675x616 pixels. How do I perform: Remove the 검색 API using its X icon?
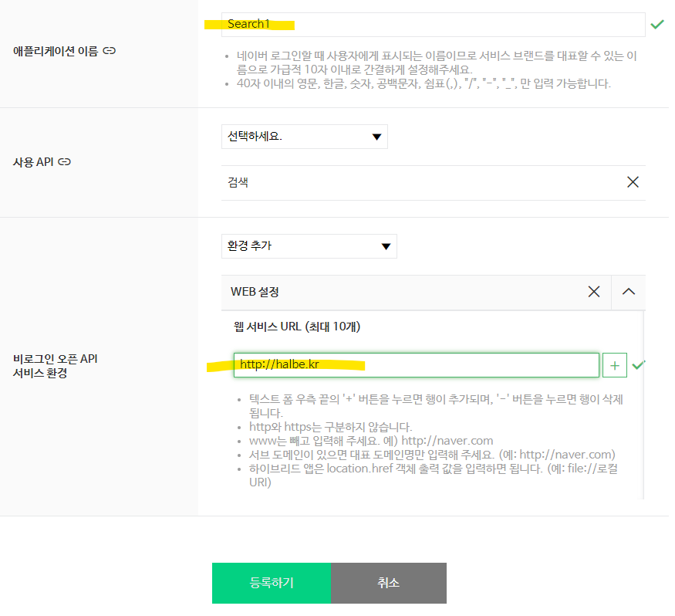pyautogui.click(x=633, y=181)
